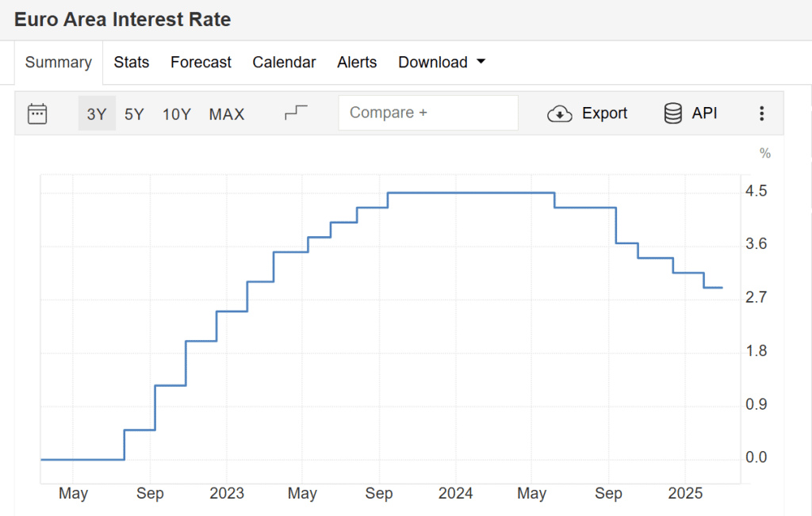Viewport: 812px width, 516px height.
Task: Show MAX history range
Action: (x=227, y=114)
